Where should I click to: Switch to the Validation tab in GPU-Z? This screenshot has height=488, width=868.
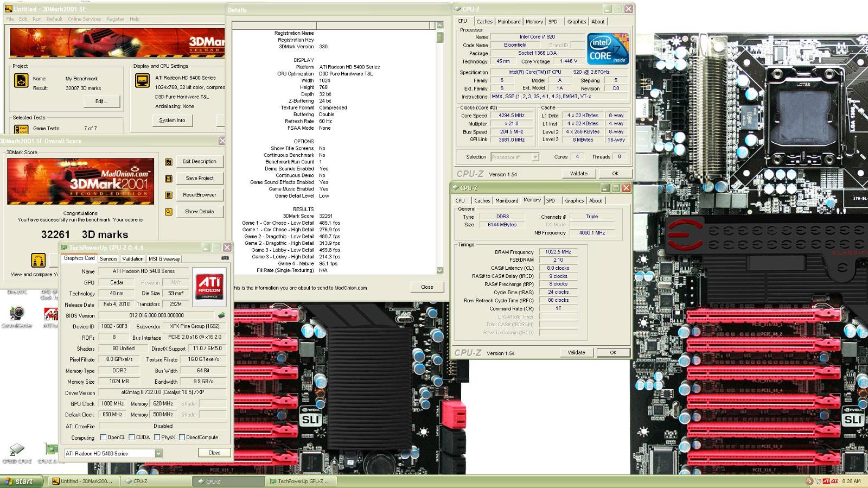pos(133,259)
